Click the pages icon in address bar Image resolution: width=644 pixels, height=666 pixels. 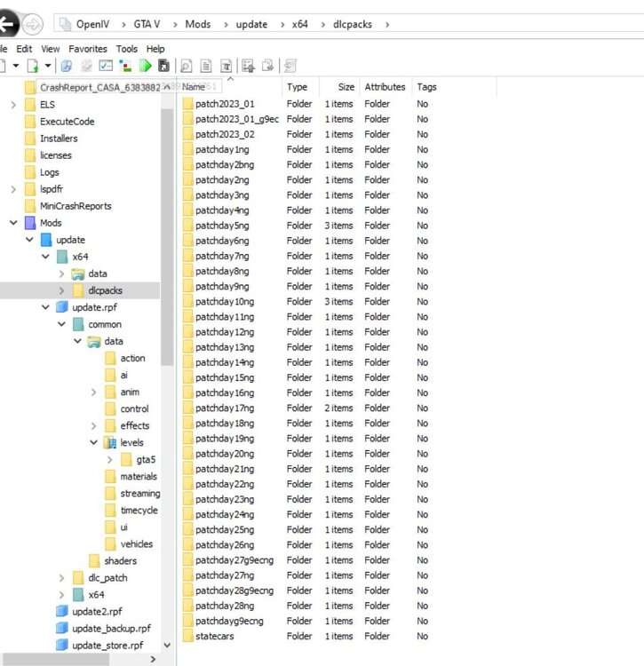coord(65,24)
